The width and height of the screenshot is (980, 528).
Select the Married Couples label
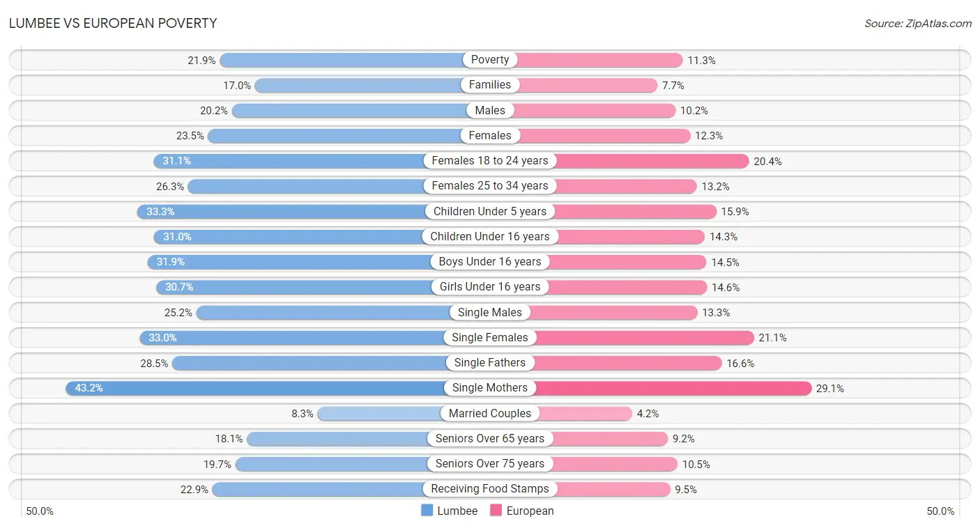click(x=490, y=413)
